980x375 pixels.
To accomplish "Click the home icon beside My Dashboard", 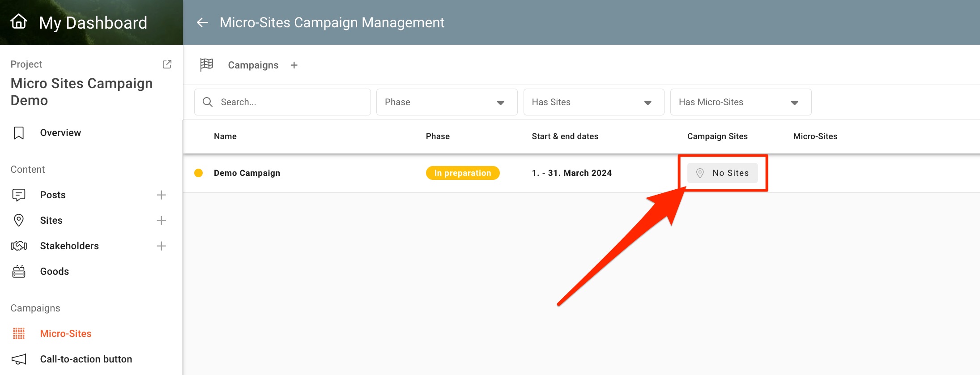I will point(19,21).
